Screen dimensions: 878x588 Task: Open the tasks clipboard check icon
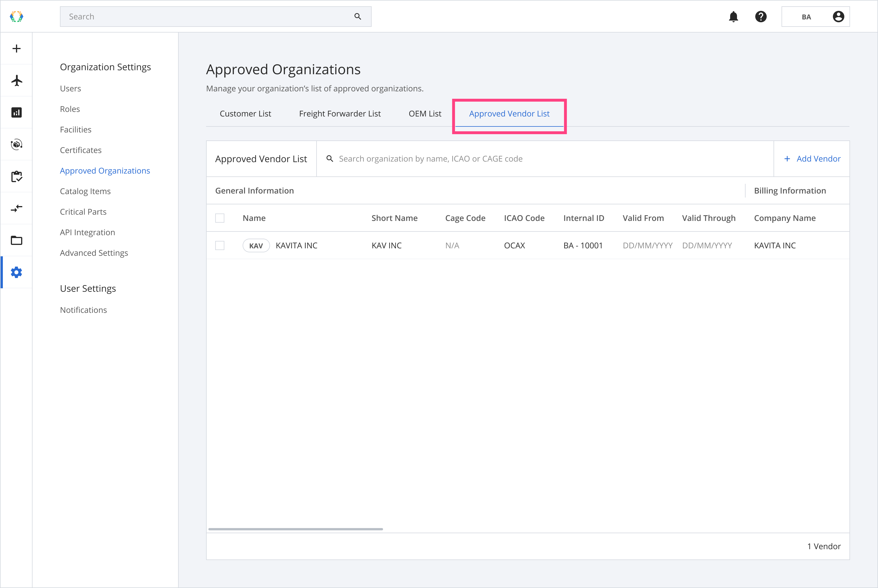tap(17, 176)
